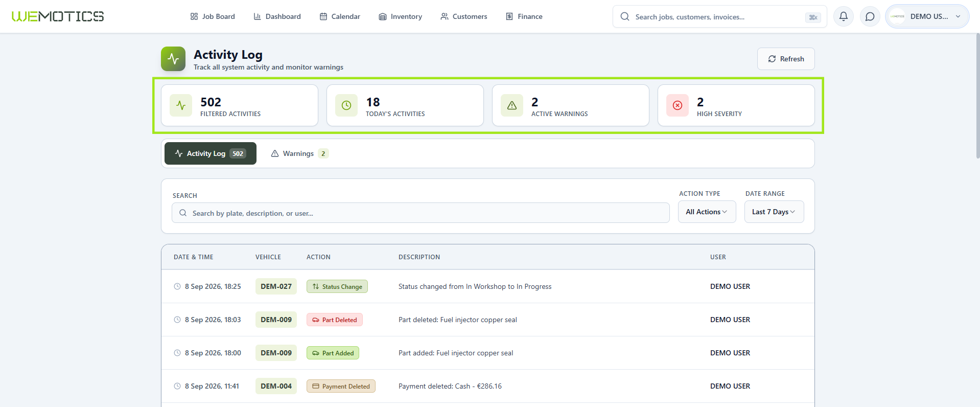Click 'Part deleted: Fuel injector copper seal'
Viewport: 980px width, 407px height.
[458, 320]
